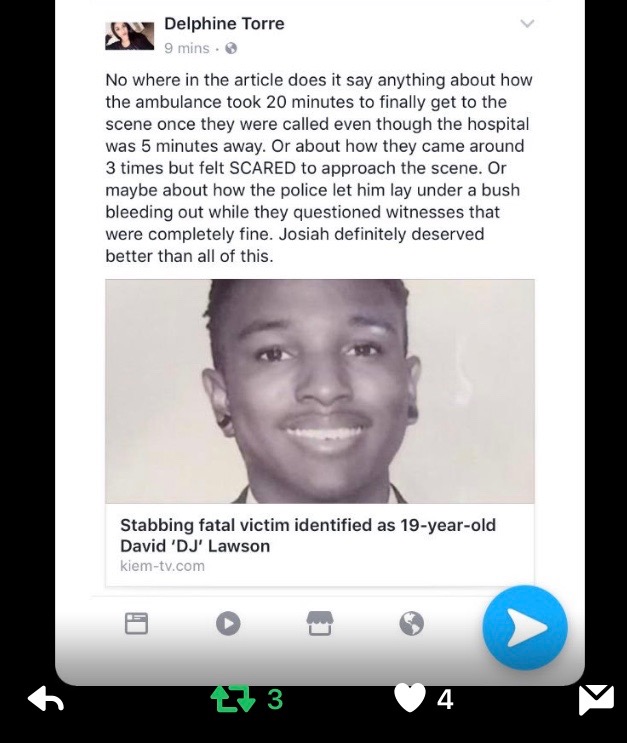The width and height of the screenshot is (627, 743).
Task: Open the post options chevron dropdown
Action: [527, 23]
